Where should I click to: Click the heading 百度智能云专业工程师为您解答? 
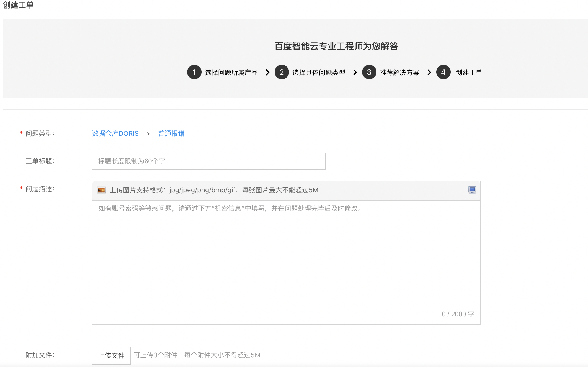(336, 46)
